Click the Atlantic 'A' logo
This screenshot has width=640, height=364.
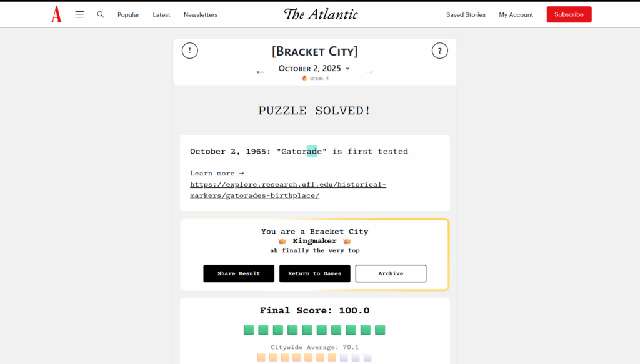pos(56,14)
